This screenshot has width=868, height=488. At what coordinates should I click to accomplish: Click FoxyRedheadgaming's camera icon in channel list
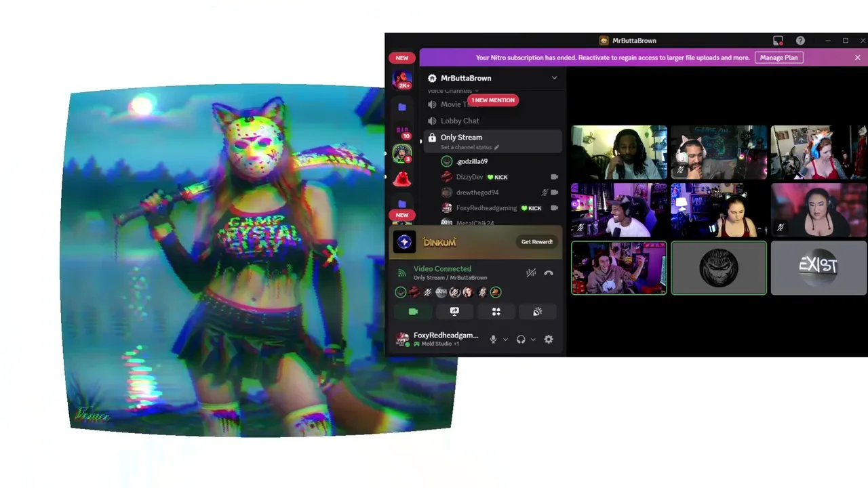(554, 208)
